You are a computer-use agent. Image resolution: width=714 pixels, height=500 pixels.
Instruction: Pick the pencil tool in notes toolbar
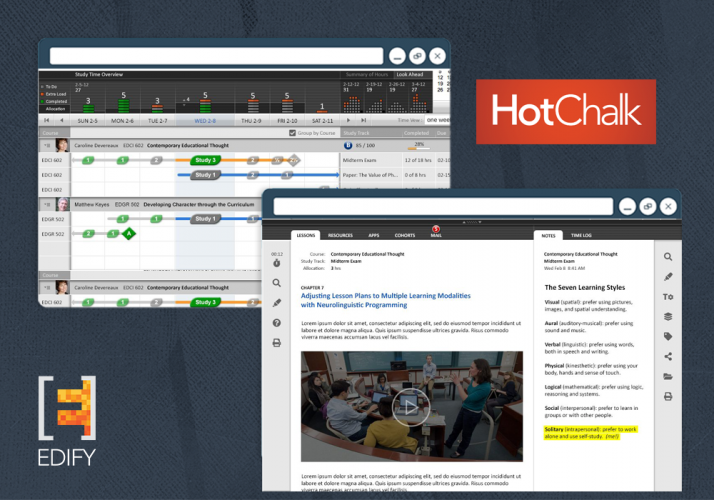point(668,277)
